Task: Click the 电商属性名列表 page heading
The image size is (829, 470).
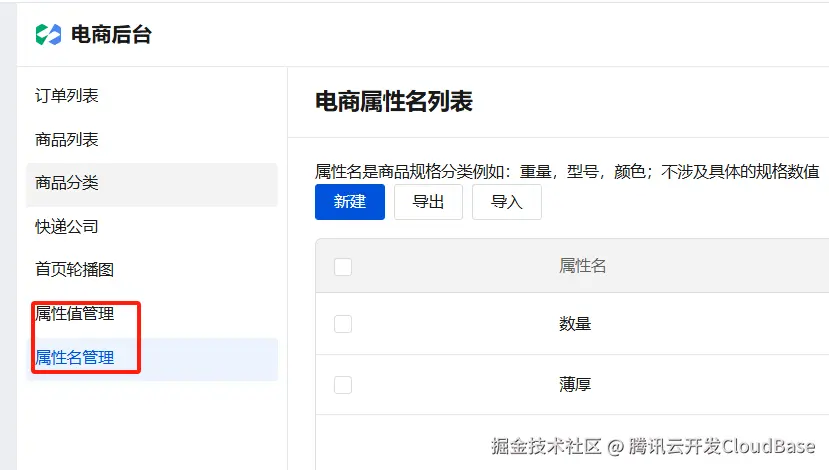Action: (394, 101)
